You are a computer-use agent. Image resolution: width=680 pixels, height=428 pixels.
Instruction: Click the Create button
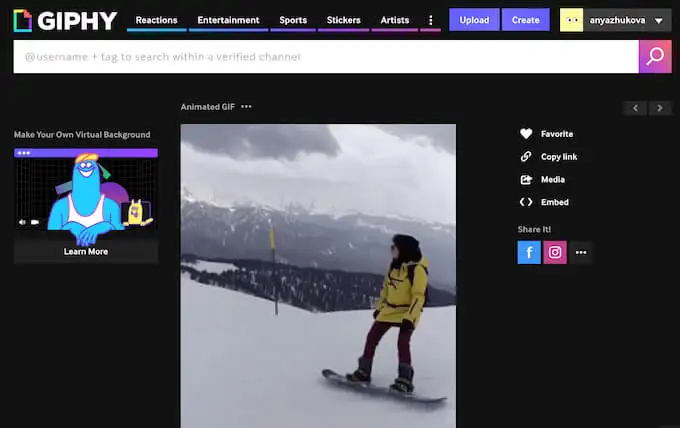pyautogui.click(x=526, y=20)
